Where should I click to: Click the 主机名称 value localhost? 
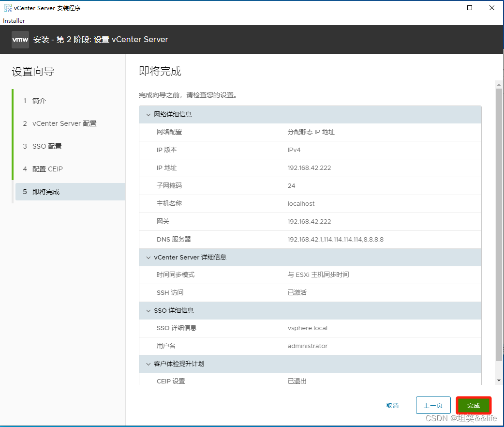[301, 204]
